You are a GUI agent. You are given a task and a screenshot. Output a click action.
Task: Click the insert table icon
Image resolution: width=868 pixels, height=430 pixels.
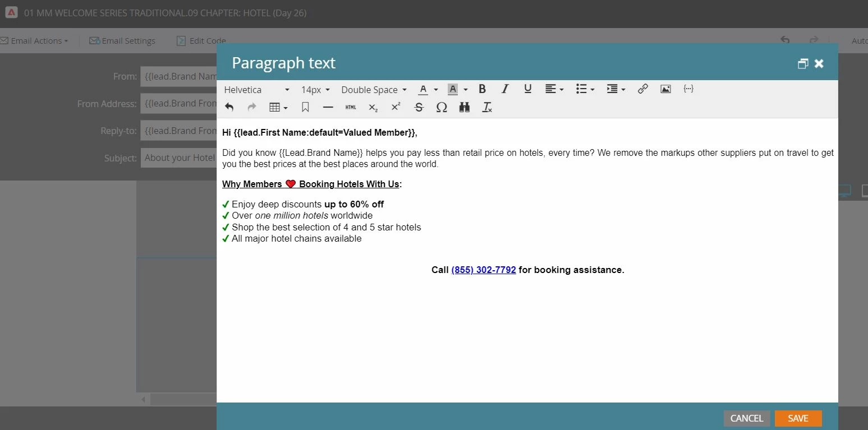click(274, 107)
